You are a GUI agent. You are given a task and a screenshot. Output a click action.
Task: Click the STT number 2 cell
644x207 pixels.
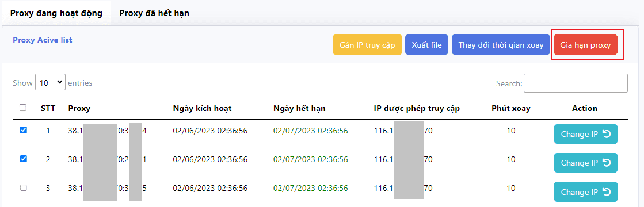click(48, 159)
